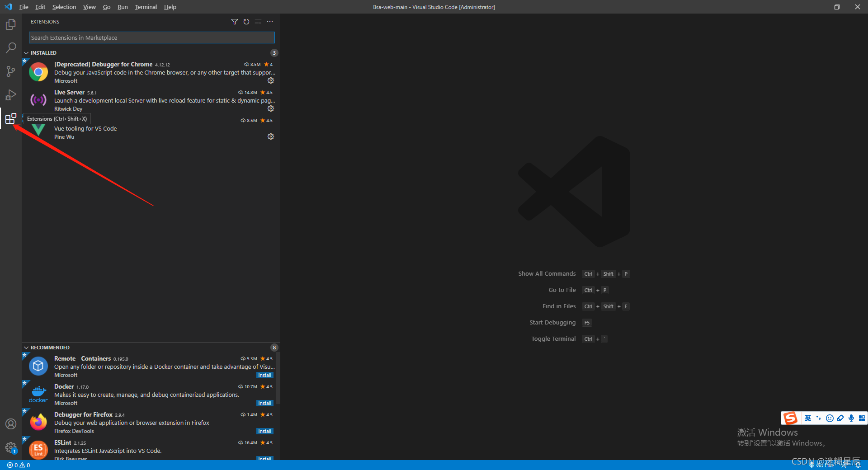This screenshot has height=470, width=868.
Task: Open the Debugger for Chrome extension
Action: click(x=151, y=72)
